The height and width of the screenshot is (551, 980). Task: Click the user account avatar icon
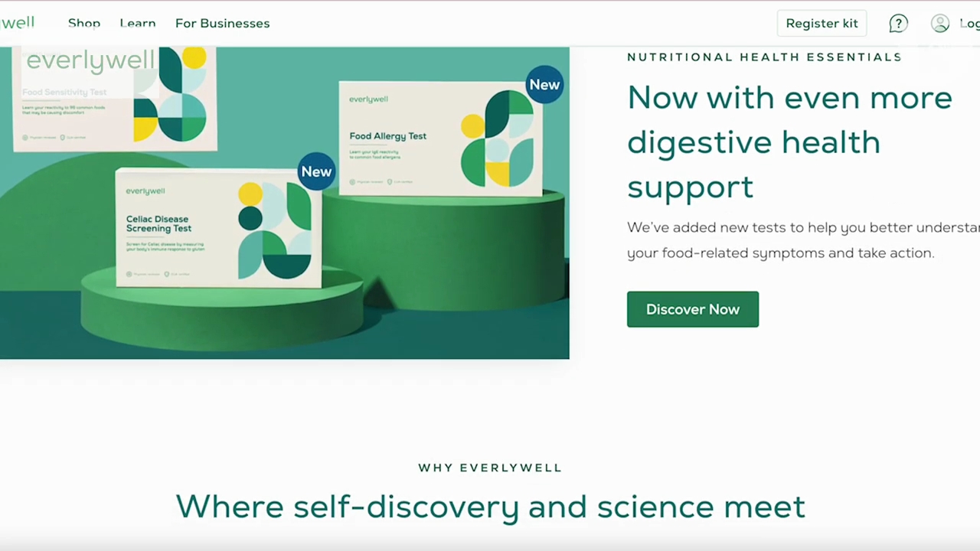click(x=940, y=24)
